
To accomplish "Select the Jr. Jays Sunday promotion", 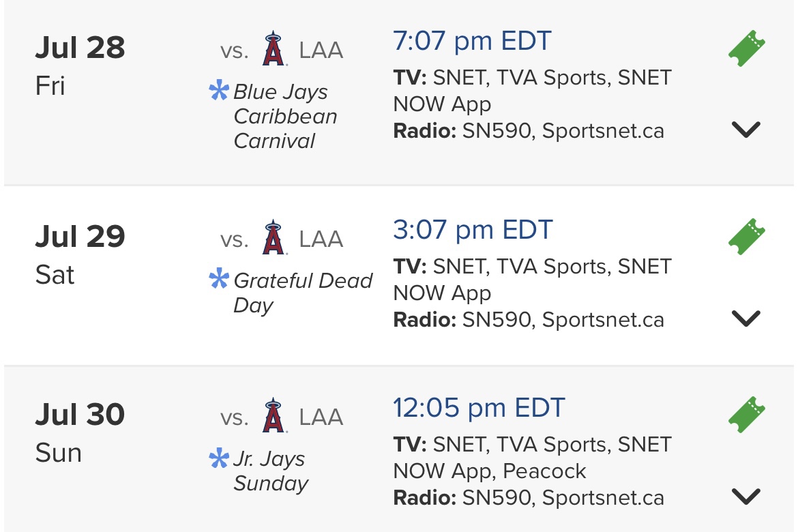I will click(271, 471).
